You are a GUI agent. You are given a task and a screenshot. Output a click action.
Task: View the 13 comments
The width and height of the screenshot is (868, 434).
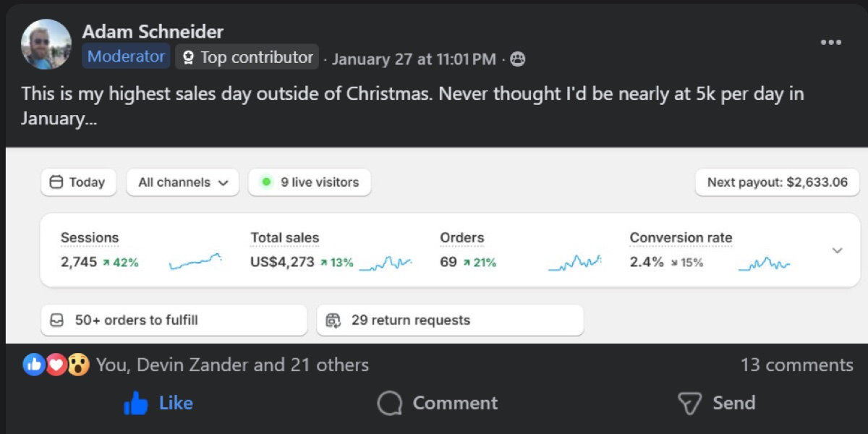pos(799,365)
